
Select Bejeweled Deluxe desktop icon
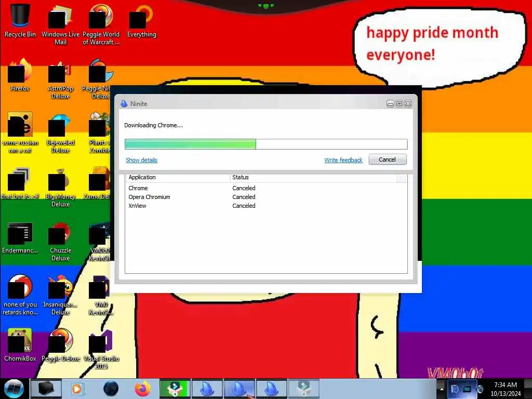[x=60, y=133]
